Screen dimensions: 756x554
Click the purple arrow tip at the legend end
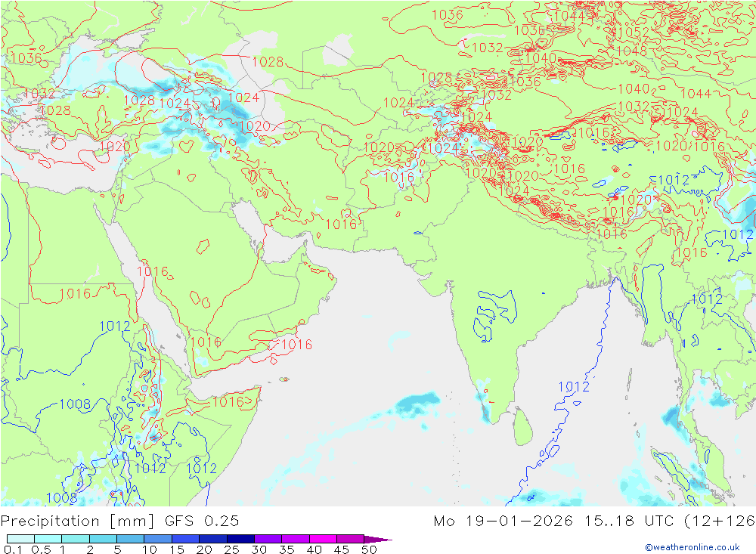pos(378,539)
